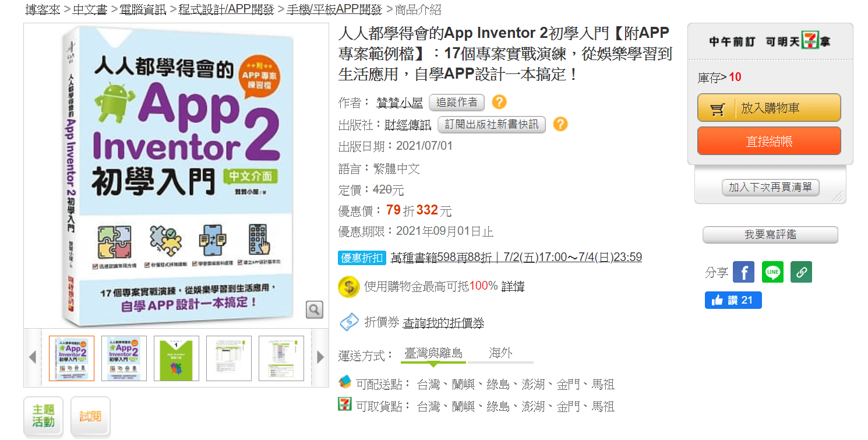Show the next thumbnails with the right arrow
This screenshot has width=868, height=440.
tap(320, 357)
